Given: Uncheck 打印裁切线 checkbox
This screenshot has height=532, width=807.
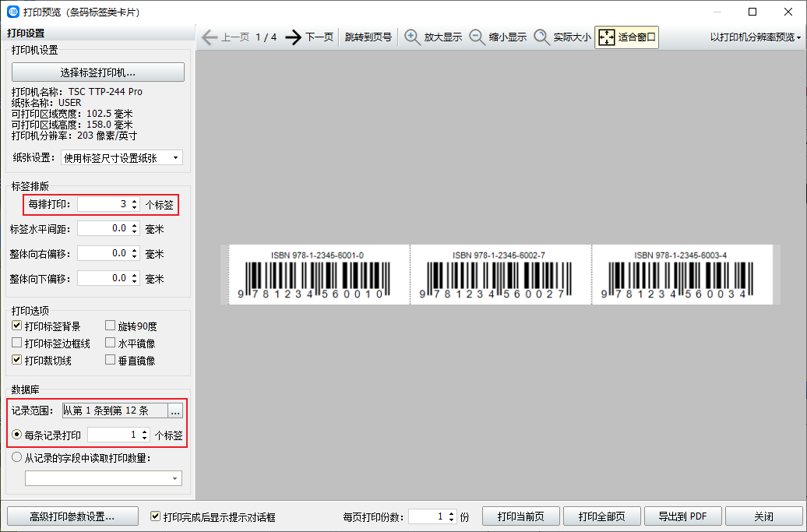Looking at the screenshot, I should (16, 360).
